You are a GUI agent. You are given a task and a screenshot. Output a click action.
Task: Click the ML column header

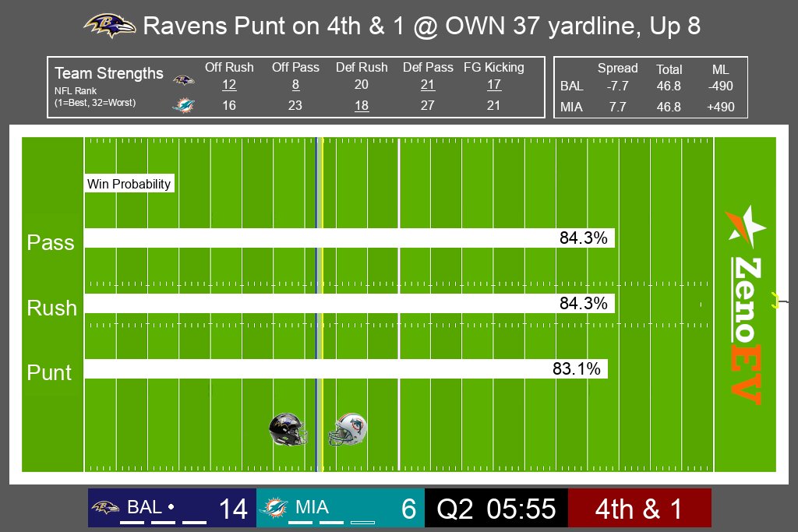pos(720,69)
